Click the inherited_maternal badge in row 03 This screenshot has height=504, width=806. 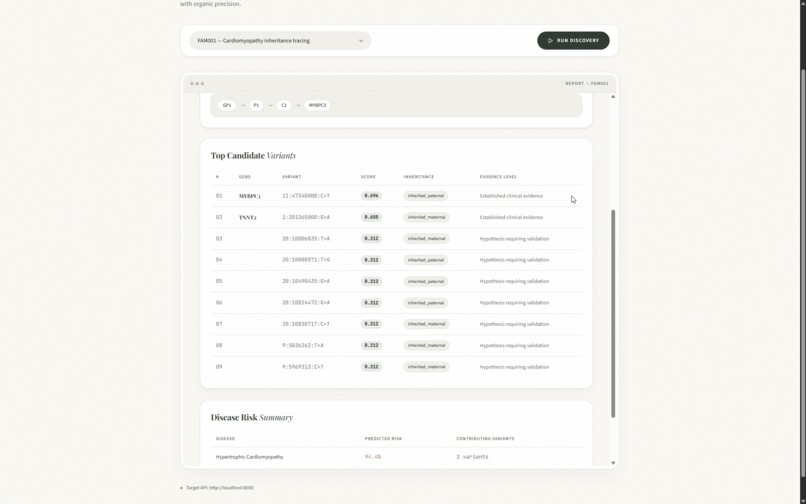426,239
